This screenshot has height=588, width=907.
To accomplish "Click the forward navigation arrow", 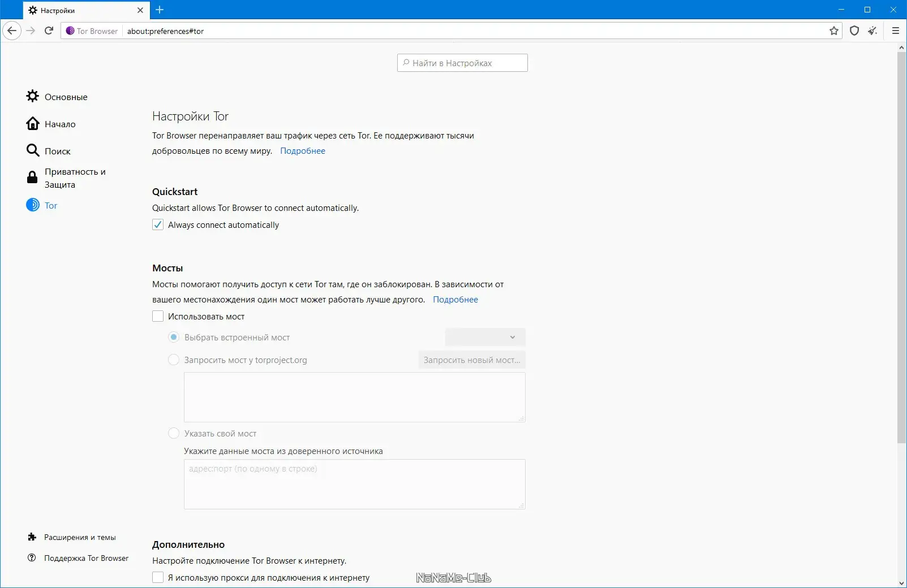I will (x=31, y=31).
